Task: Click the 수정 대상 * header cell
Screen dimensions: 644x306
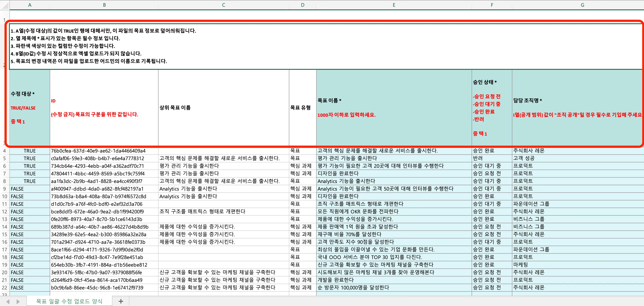Action: (30, 107)
